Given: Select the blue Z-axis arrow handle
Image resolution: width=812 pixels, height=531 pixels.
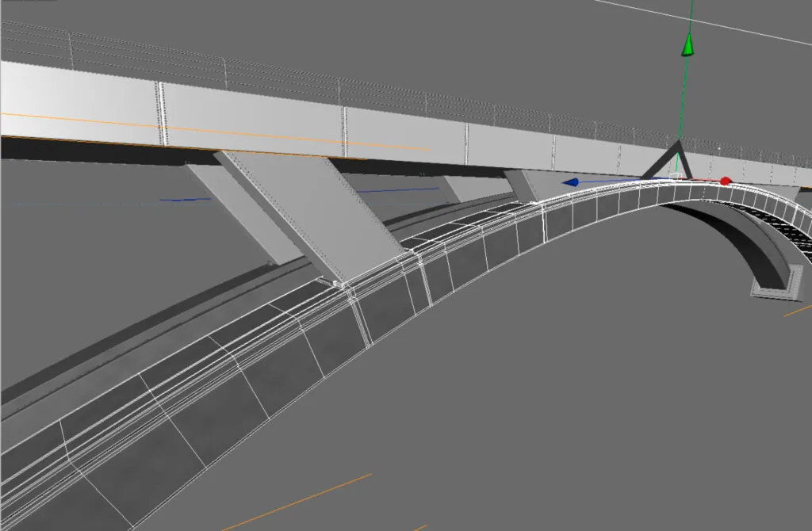Looking at the screenshot, I should [x=571, y=182].
